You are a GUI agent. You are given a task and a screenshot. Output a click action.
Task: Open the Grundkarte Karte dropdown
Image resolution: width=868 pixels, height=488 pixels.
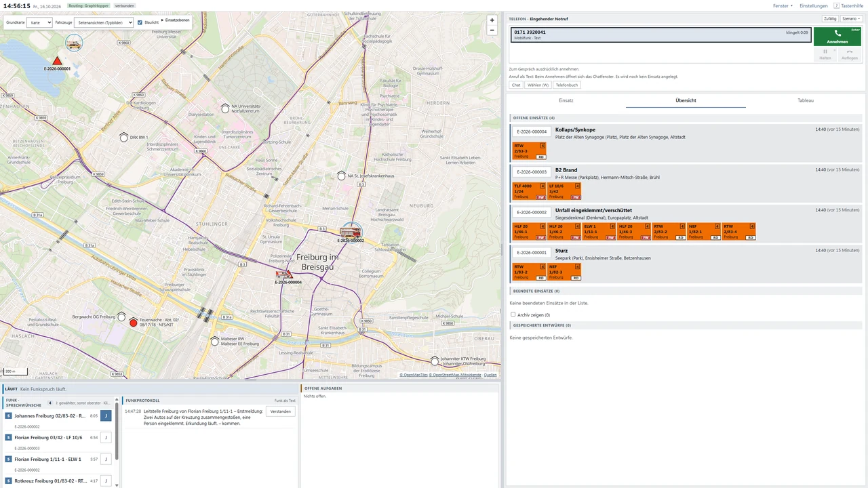(x=39, y=22)
